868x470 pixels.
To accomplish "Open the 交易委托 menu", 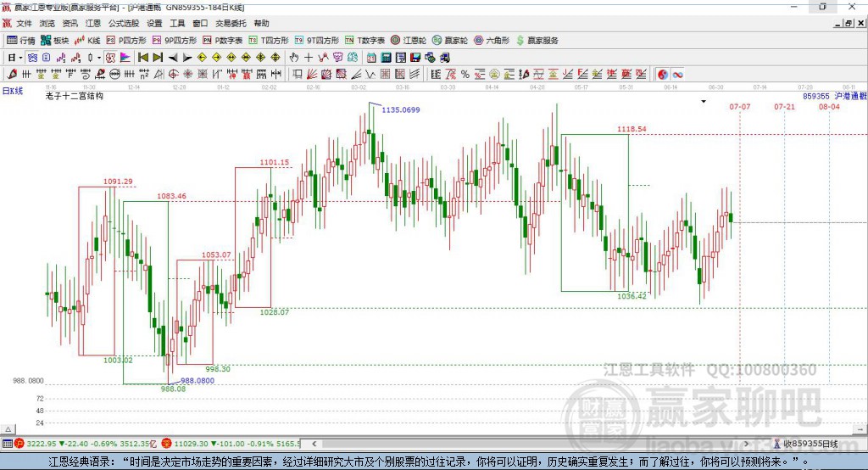I will 231,23.
